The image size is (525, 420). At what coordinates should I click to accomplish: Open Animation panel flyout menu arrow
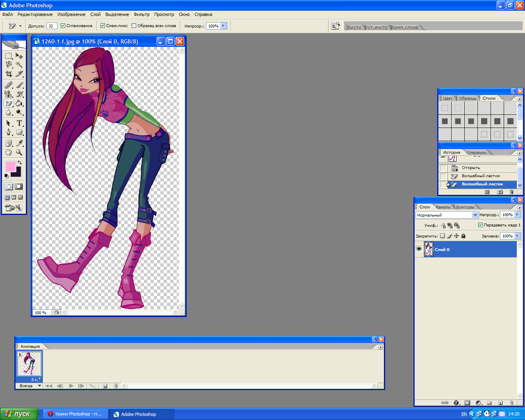pyautogui.click(x=381, y=347)
